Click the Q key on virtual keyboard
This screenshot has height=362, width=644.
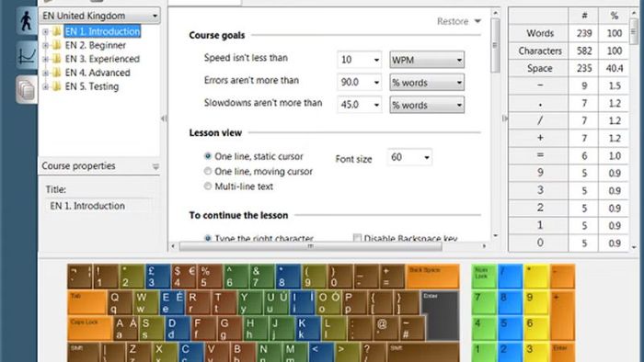120,302
